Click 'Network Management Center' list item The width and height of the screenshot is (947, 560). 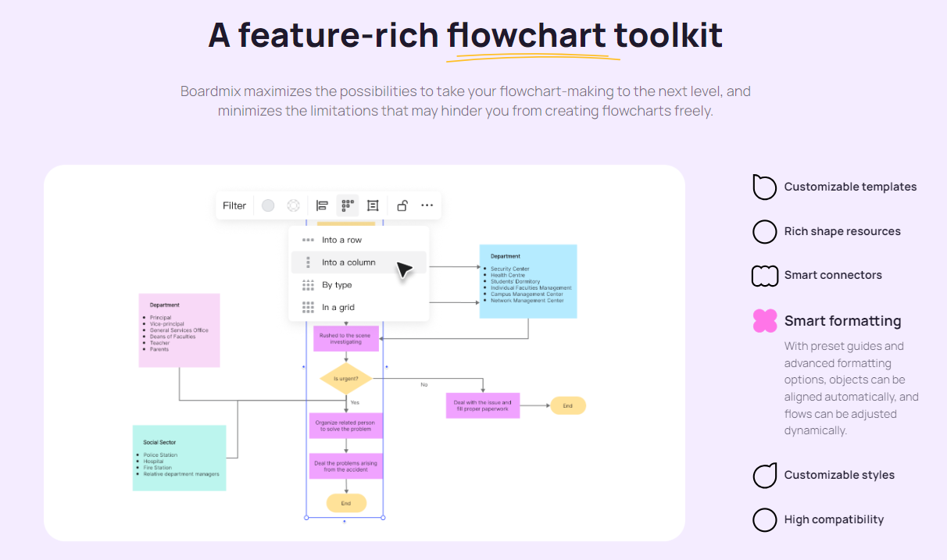527,300
